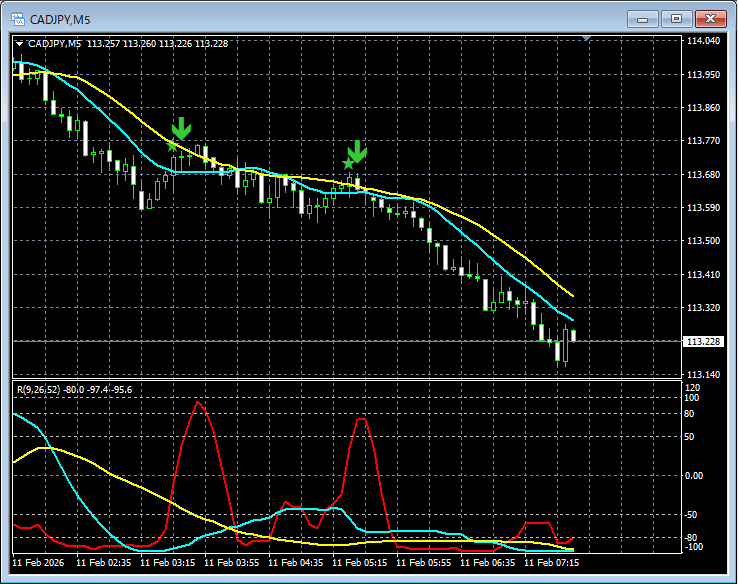Click the gray chart shift triangle marker
The height and width of the screenshot is (584, 739).
587,39
